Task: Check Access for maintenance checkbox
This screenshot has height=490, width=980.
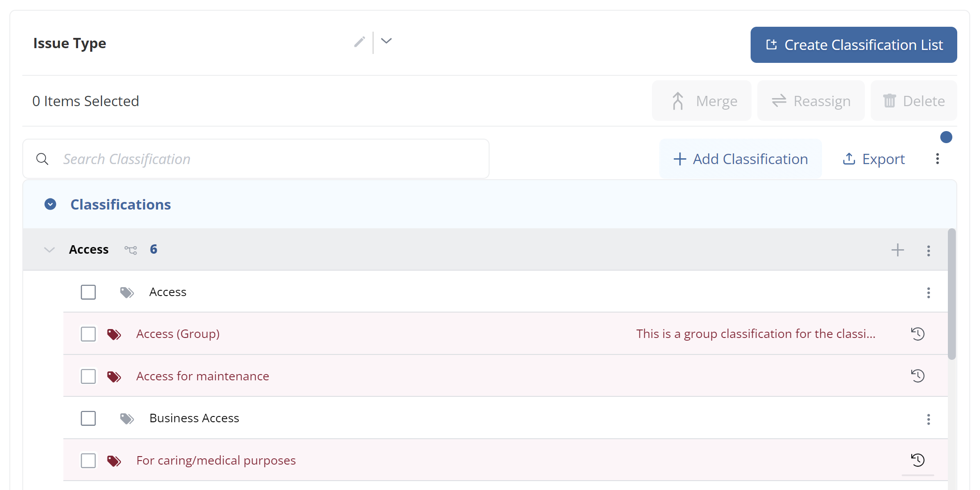Action: pyautogui.click(x=88, y=376)
